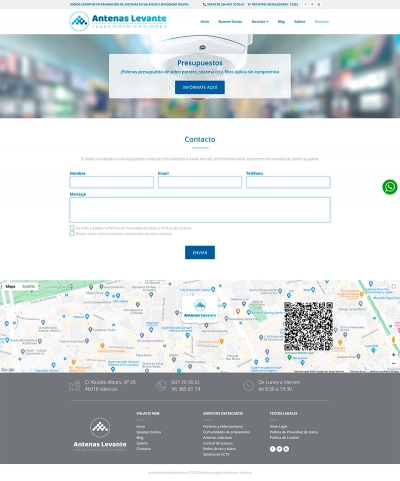400x481 pixels.
Task: Open footer link Redes de voz y datos
Action: pyautogui.click(x=219, y=449)
